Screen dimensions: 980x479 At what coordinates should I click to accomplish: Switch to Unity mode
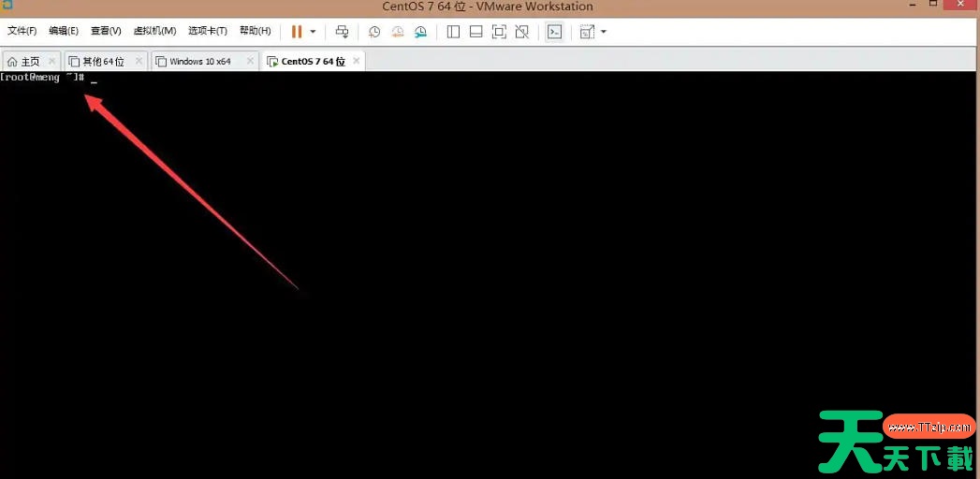point(522,32)
